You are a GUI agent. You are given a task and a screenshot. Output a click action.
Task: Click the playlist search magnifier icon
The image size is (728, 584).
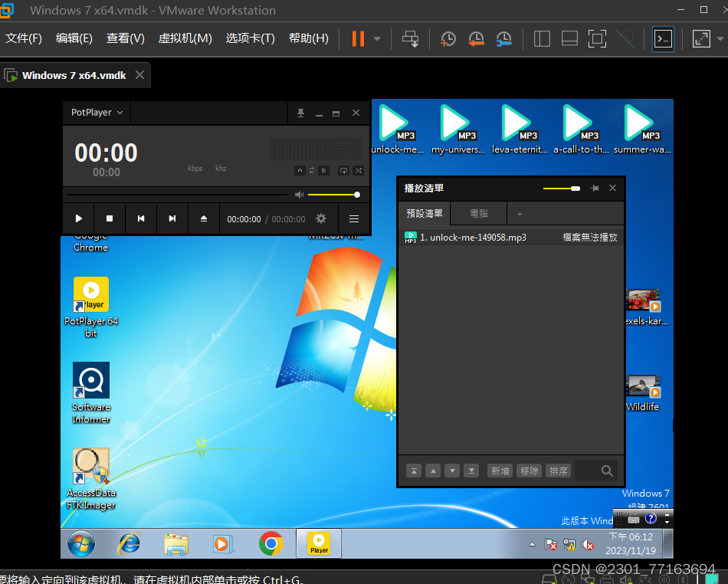point(607,471)
